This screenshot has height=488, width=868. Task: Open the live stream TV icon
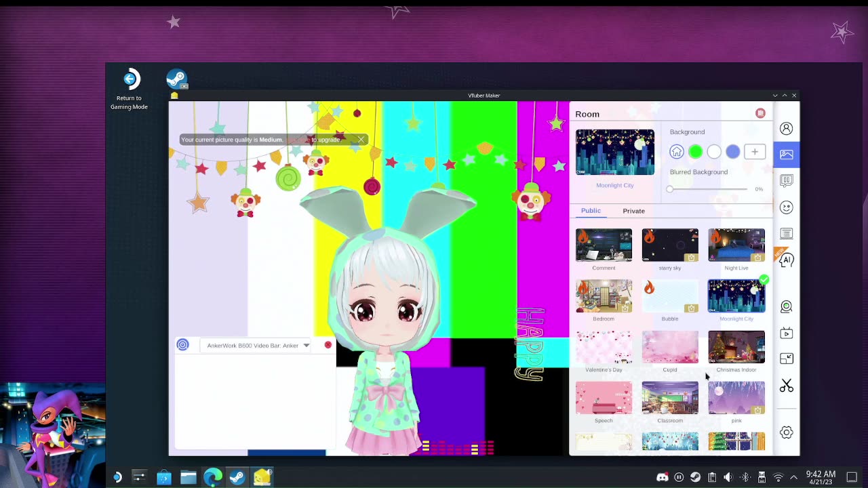(786, 333)
